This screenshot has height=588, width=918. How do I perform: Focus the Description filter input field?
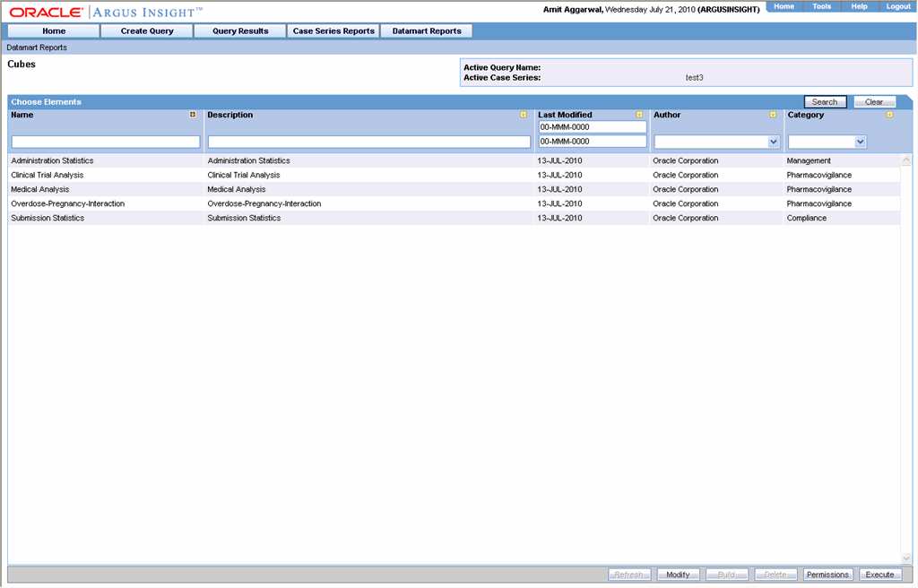[x=368, y=142]
